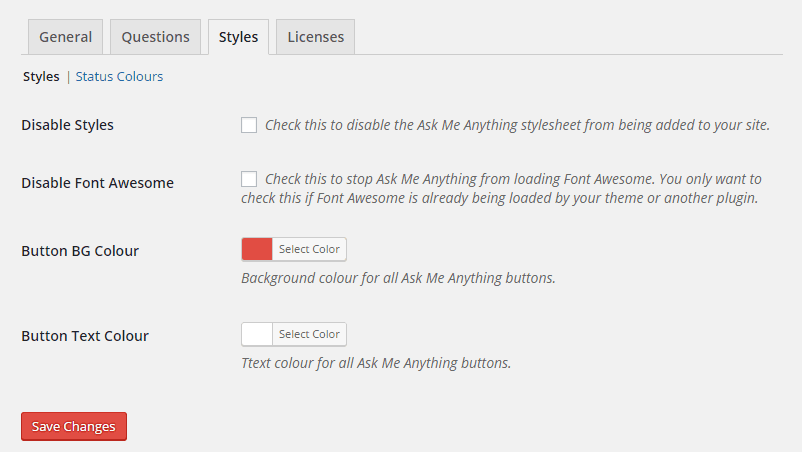This screenshot has width=802, height=452.
Task: Click the Disable Font Awesome field label
Action: (x=97, y=183)
